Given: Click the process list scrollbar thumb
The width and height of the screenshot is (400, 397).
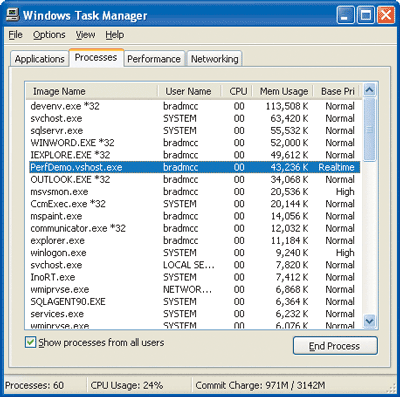Looking at the screenshot, I should point(369,129).
